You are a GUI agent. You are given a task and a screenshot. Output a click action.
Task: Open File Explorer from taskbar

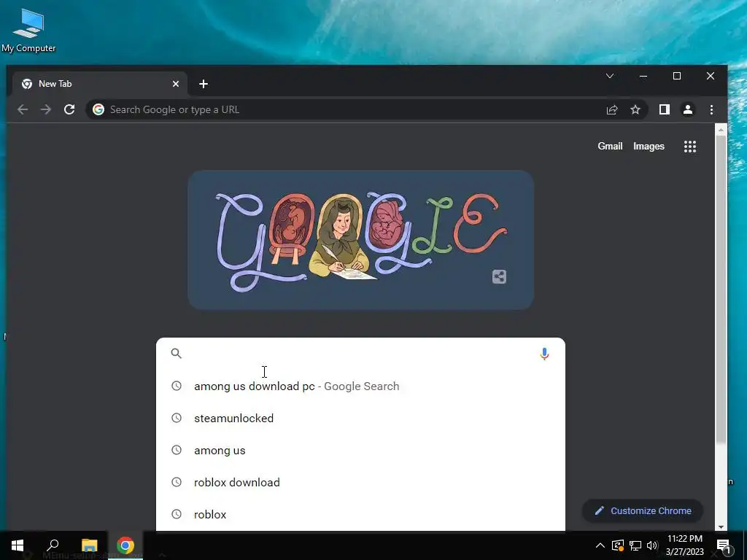pyautogui.click(x=90, y=545)
